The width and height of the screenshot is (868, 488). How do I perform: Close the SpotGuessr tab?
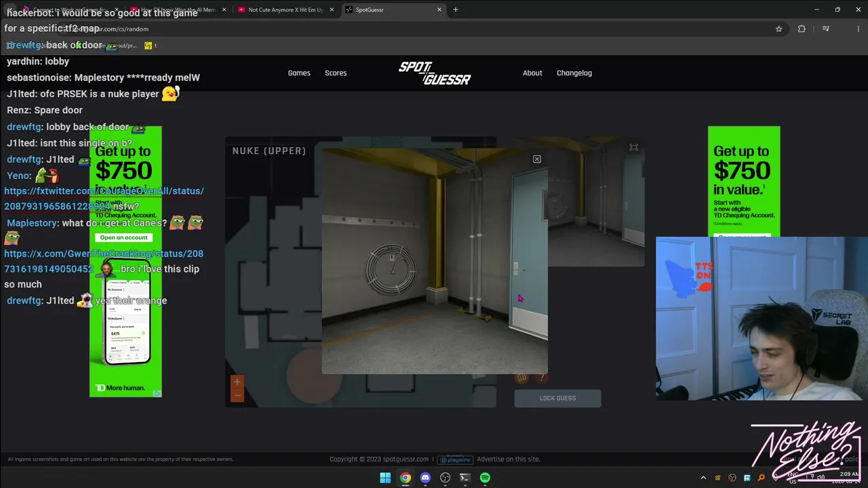(x=439, y=9)
